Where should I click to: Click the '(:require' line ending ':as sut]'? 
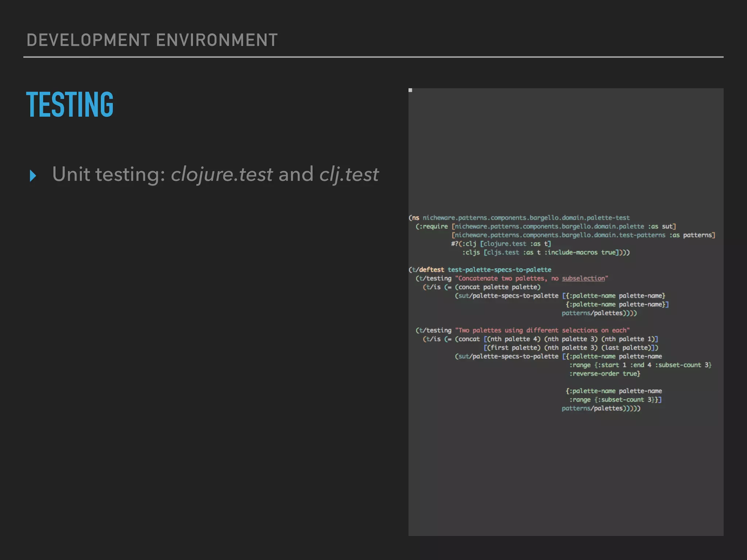pyautogui.click(x=546, y=226)
